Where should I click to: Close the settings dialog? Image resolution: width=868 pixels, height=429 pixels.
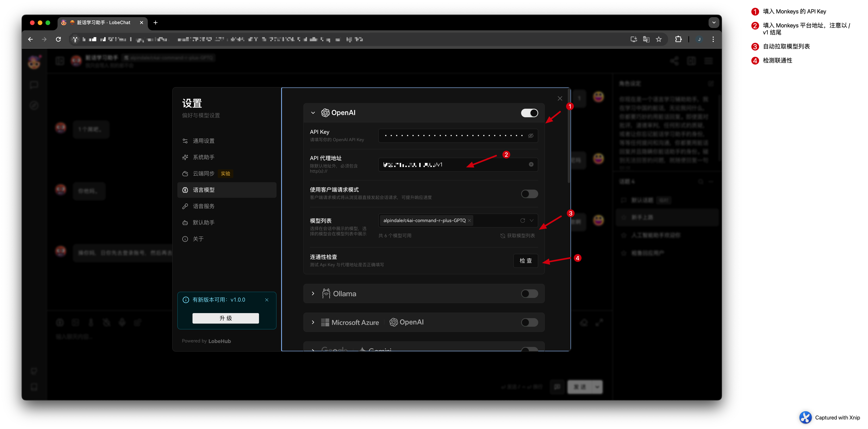(560, 98)
